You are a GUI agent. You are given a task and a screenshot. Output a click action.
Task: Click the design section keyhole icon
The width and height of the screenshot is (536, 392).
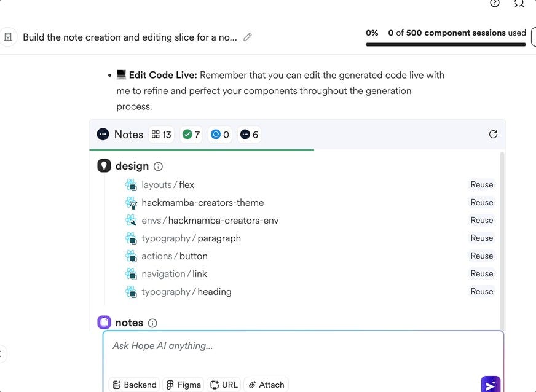(103, 165)
